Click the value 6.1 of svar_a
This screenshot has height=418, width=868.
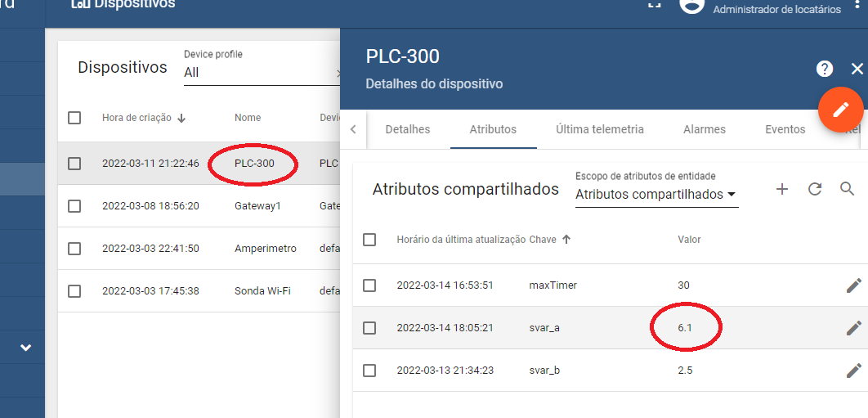[685, 328]
